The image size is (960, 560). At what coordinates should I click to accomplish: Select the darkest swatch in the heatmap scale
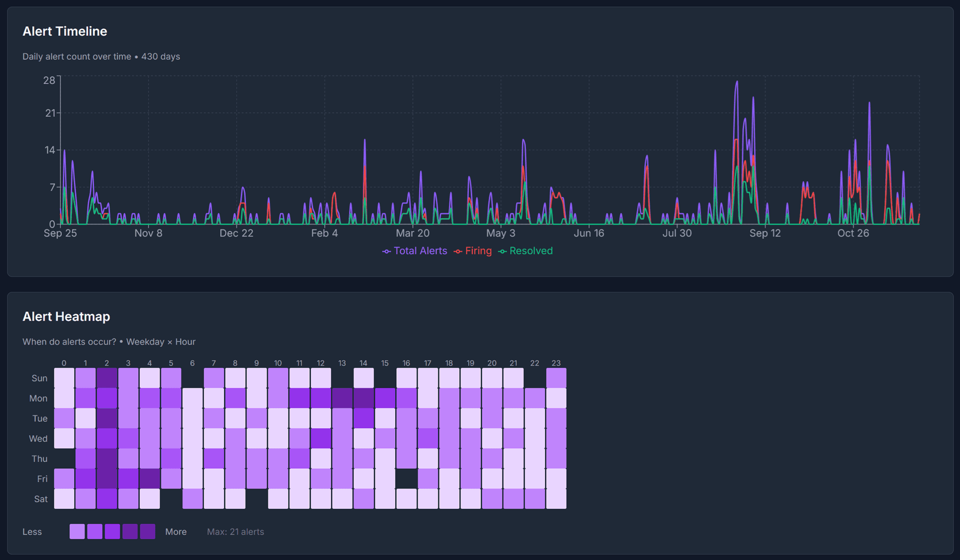pos(148,532)
